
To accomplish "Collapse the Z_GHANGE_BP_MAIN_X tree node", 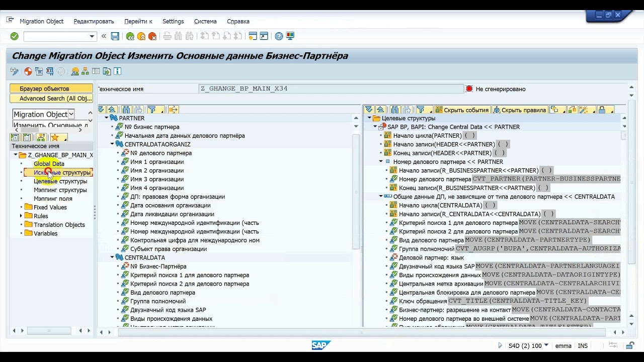I will coord(16,155).
